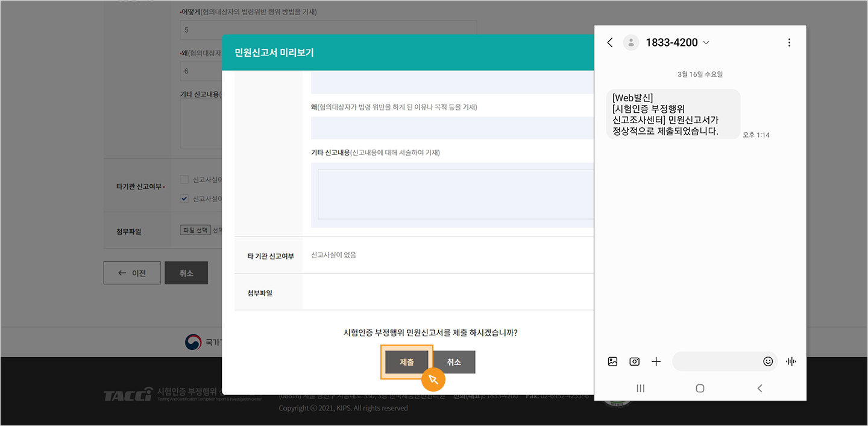Open the emoji picker in the message field

click(x=768, y=361)
